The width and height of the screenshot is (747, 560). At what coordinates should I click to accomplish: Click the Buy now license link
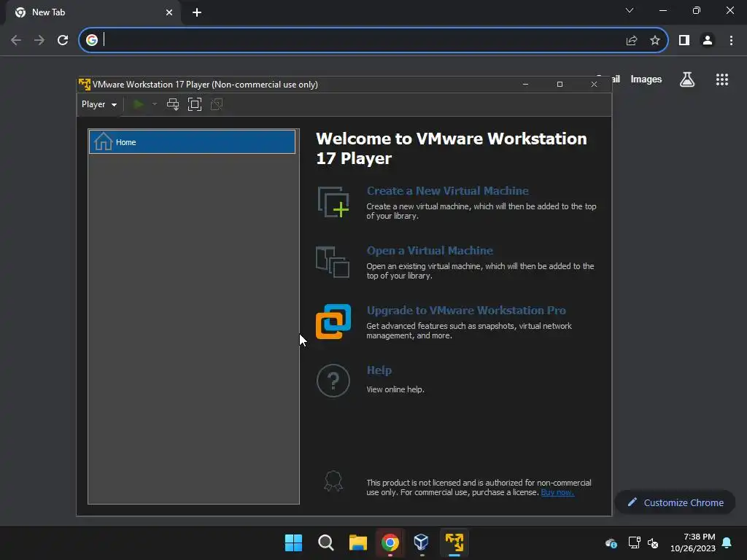tap(557, 492)
